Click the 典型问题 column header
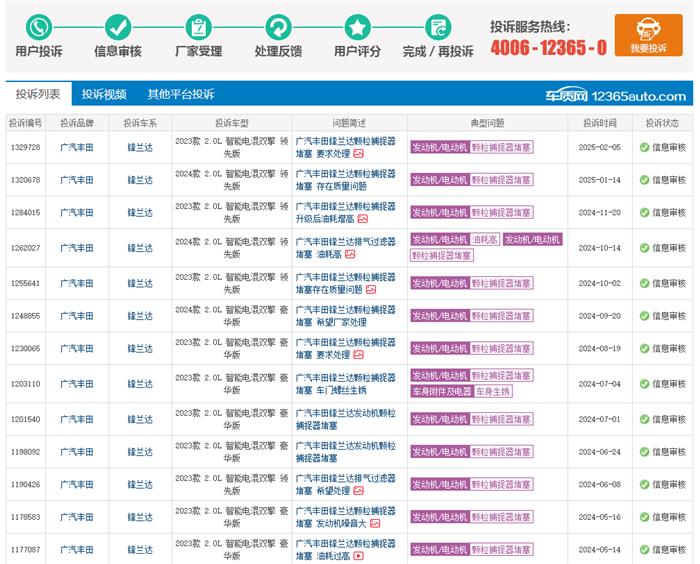The height and width of the screenshot is (564, 700). pos(487,123)
